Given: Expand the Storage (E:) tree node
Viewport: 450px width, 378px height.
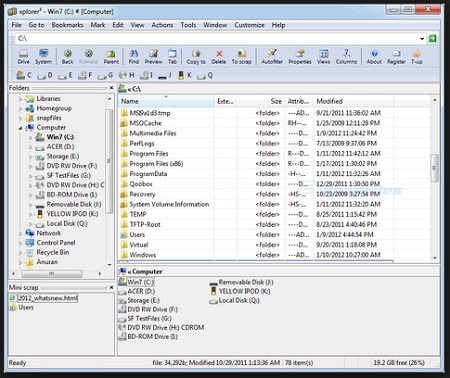Looking at the screenshot, I should point(30,157).
